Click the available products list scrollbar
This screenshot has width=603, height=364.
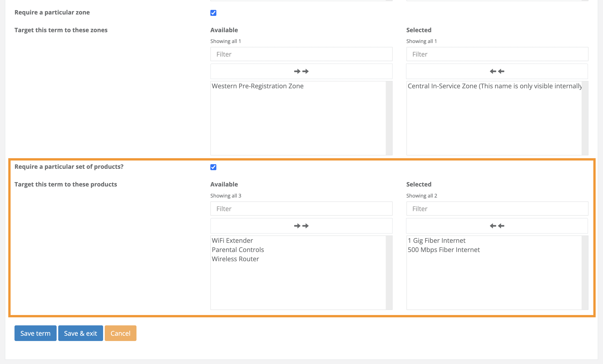(389, 272)
